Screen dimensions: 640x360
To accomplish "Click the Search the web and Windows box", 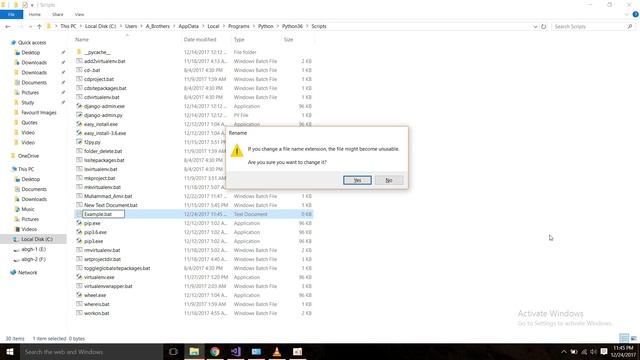I will 91,351.
